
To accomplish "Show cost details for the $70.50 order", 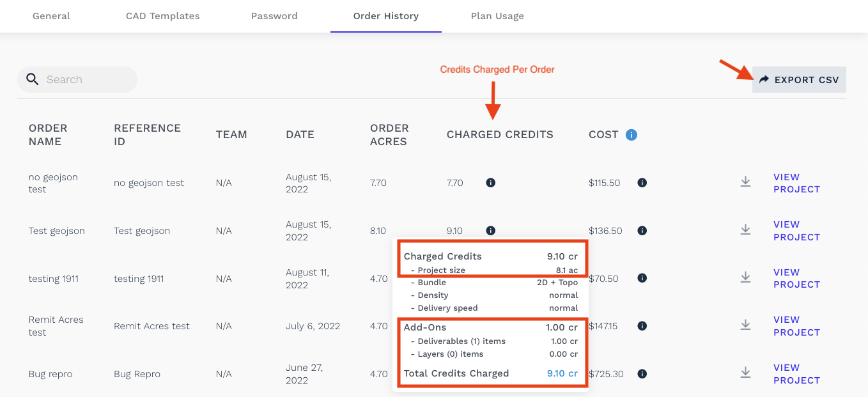I will point(642,278).
